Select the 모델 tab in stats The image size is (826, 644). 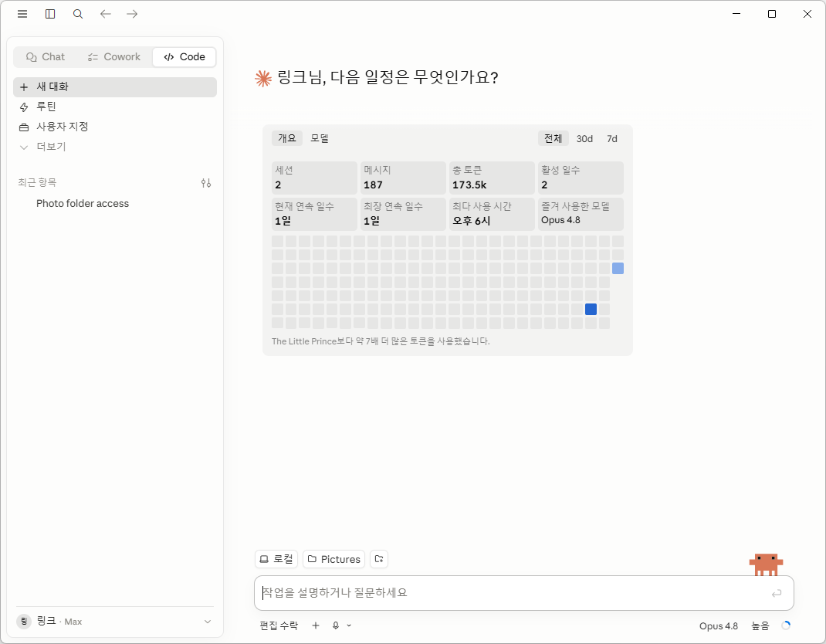(x=320, y=138)
